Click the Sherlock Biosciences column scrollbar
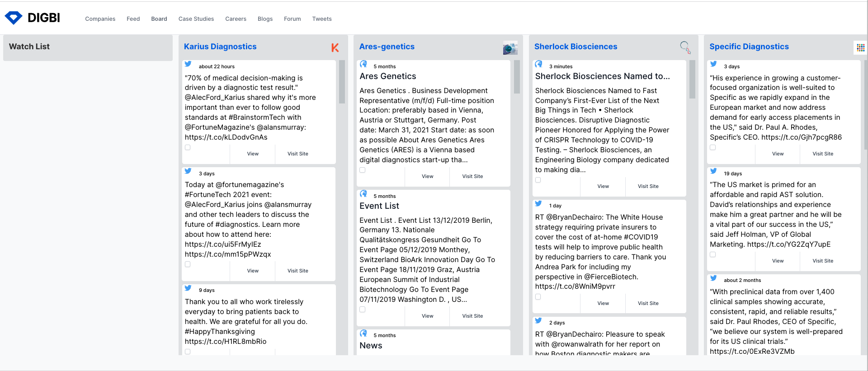Screen dimensions: 868x371 pos(692,79)
